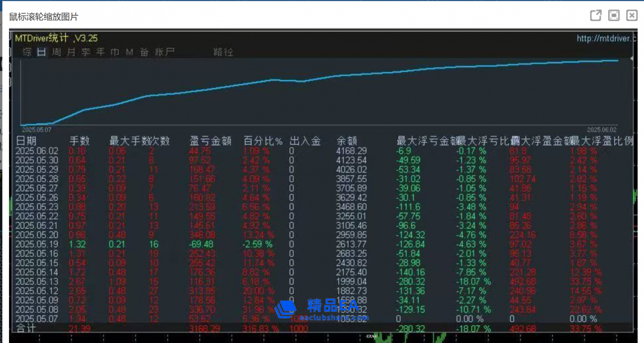Switch to the 周 weekly tab
Image resolution: width=644 pixels, height=343 pixels.
pos(56,52)
